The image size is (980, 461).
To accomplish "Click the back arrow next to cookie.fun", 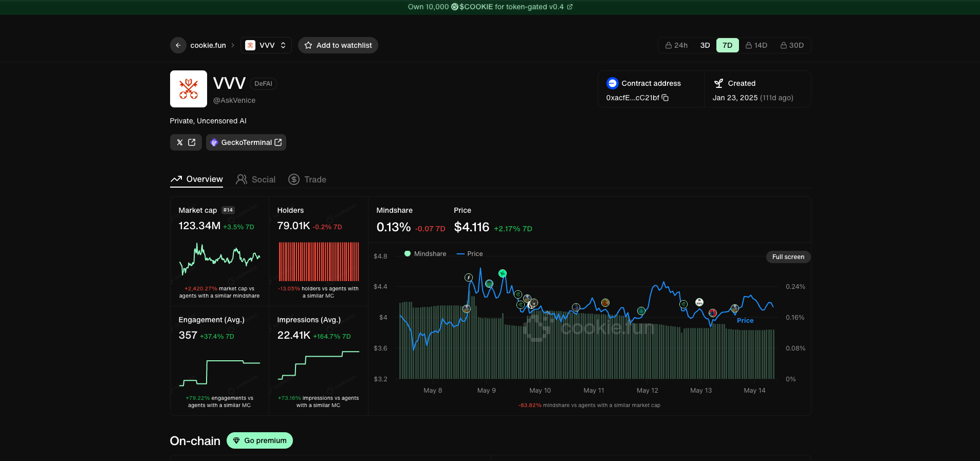I will tap(178, 45).
